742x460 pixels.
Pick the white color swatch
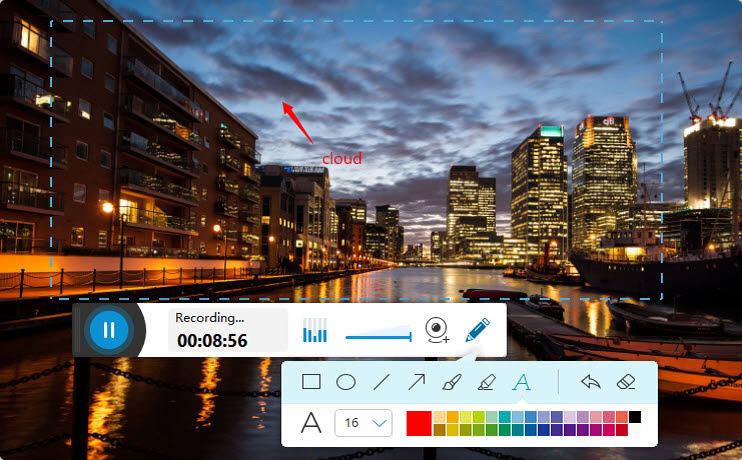coord(635,430)
